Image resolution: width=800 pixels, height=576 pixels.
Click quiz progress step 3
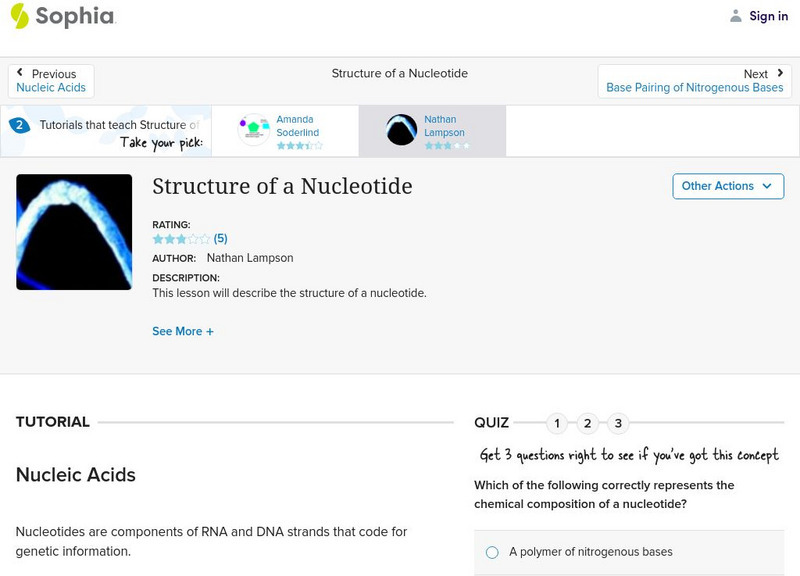tap(618, 423)
